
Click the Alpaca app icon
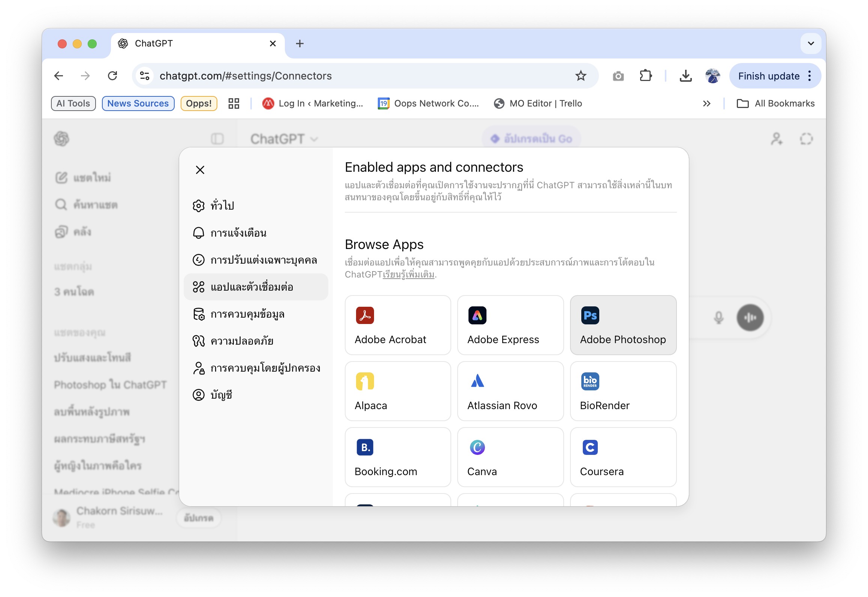click(x=365, y=381)
